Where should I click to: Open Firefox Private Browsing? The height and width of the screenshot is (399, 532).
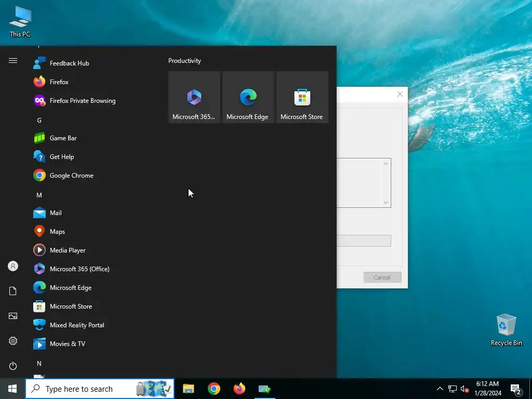91,100
